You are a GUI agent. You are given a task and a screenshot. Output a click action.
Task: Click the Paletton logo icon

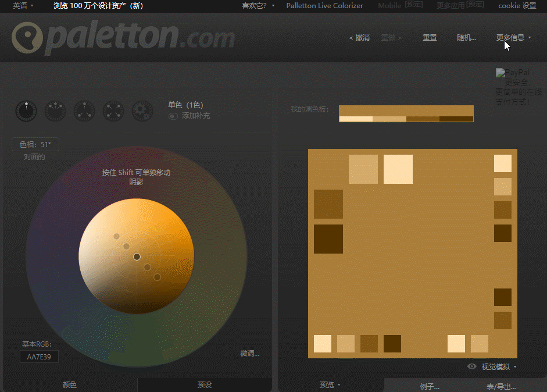coord(27,38)
